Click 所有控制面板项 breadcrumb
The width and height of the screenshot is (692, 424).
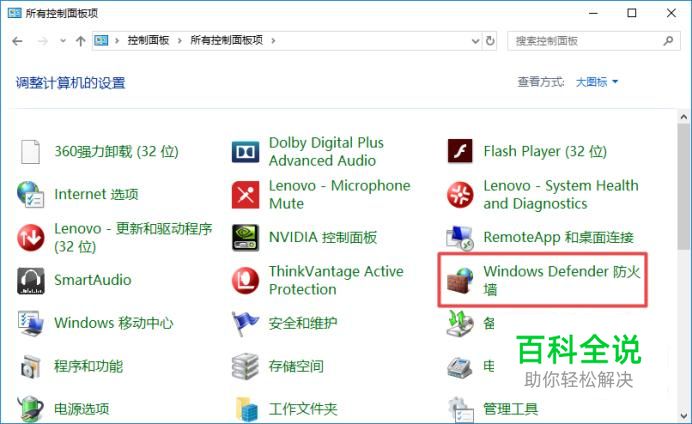point(226,41)
